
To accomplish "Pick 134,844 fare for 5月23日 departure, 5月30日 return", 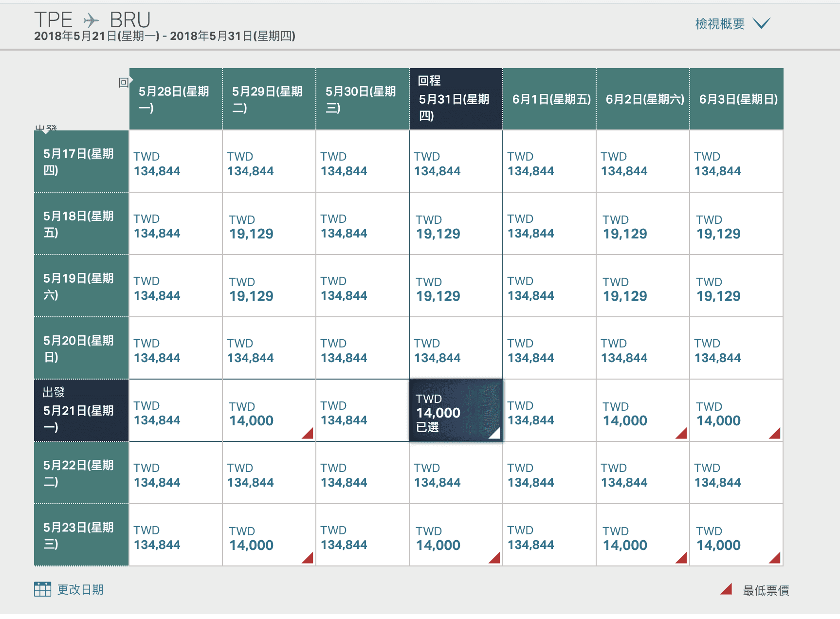I will 363,535.
